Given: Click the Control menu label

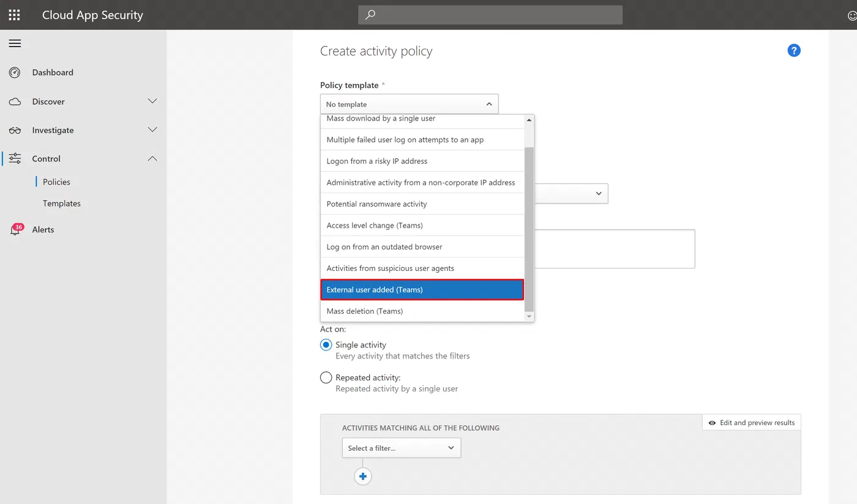Looking at the screenshot, I should 47,158.
